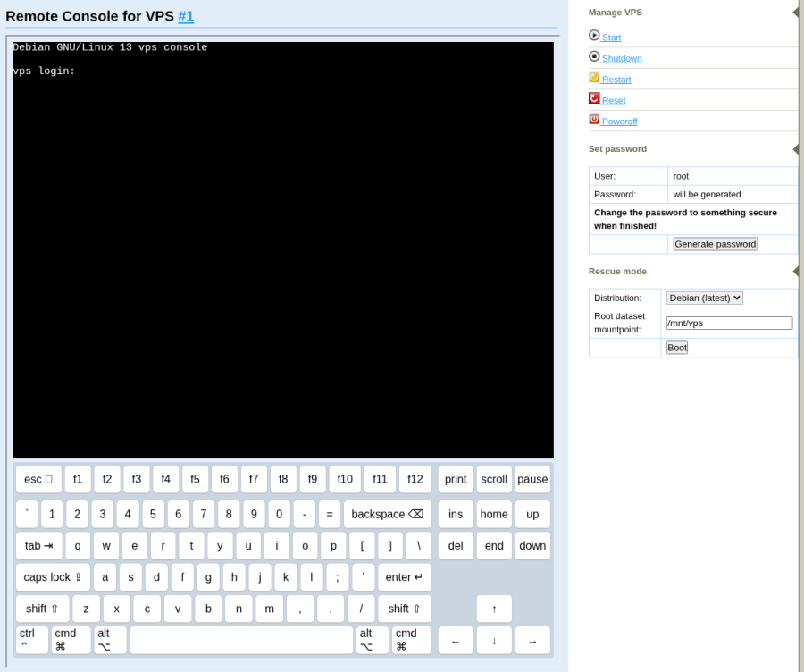Tap the m key
Viewport: 804px width, 672px height.
269,609
